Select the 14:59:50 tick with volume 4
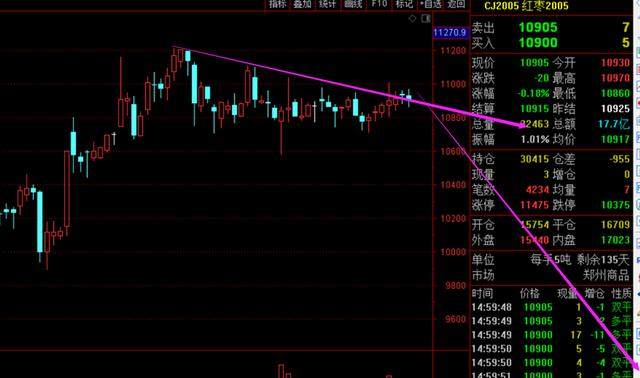The height and width of the screenshot is (378, 640). pos(551,362)
